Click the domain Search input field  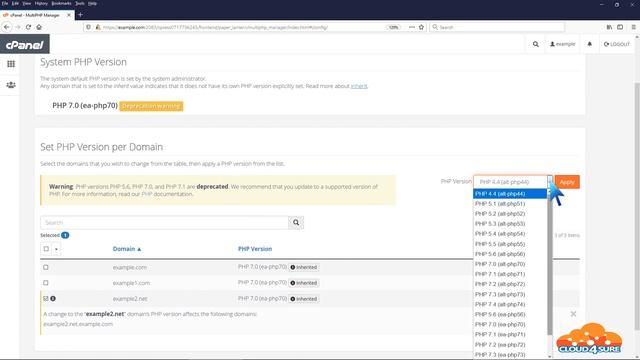click(164, 222)
